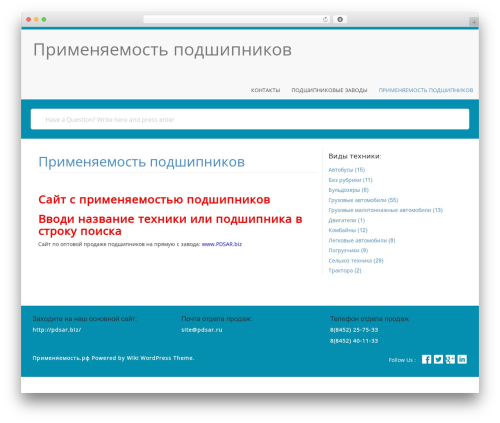
Task: Click footer label 'Почта отдела продаж:'
Action: tap(217, 319)
